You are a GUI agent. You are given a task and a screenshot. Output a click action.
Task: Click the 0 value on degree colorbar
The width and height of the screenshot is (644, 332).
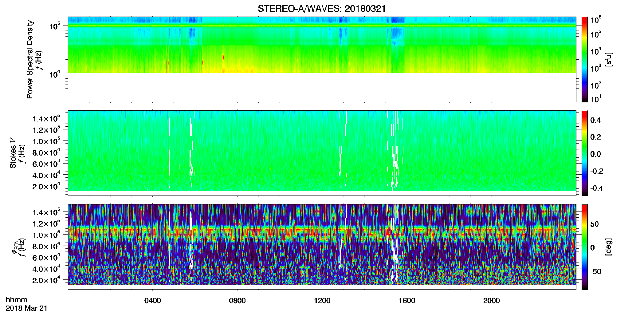(592, 248)
